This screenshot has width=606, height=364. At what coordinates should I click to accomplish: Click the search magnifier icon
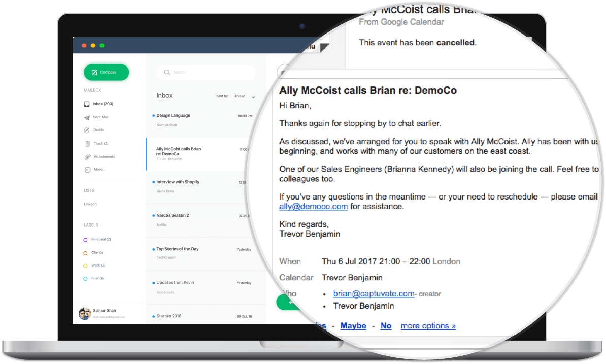point(166,72)
